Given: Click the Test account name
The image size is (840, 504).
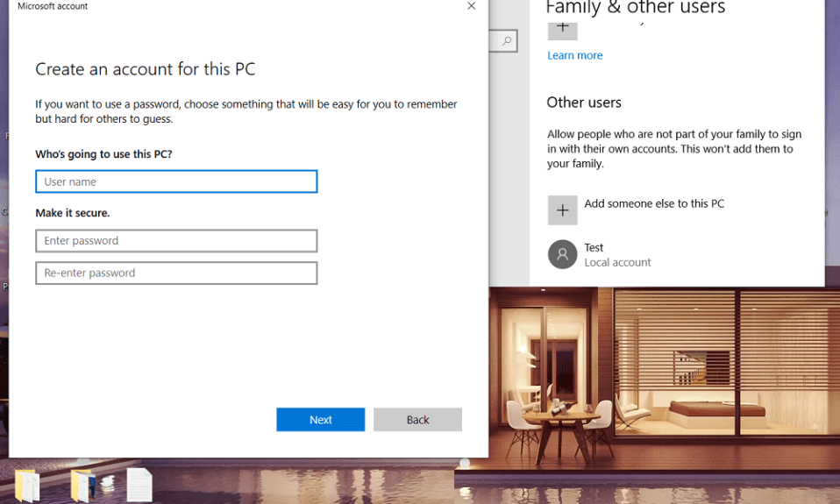Looking at the screenshot, I should (x=594, y=247).
